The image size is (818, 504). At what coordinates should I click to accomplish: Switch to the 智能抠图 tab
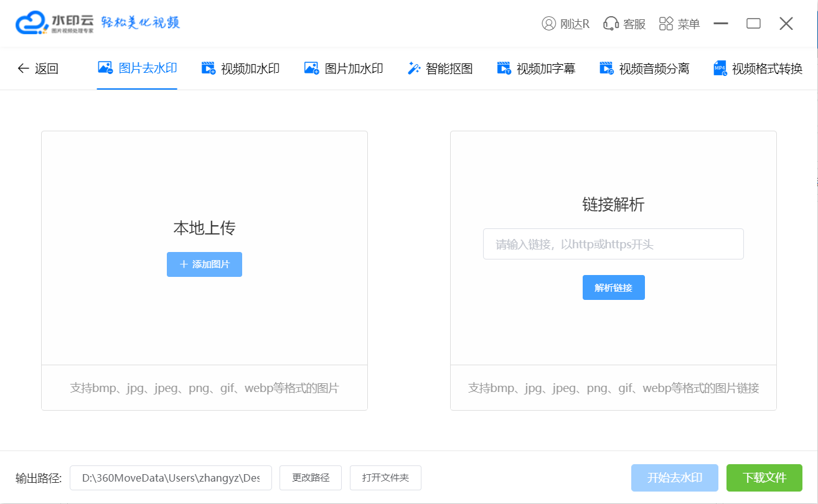(x=449, y=68)
